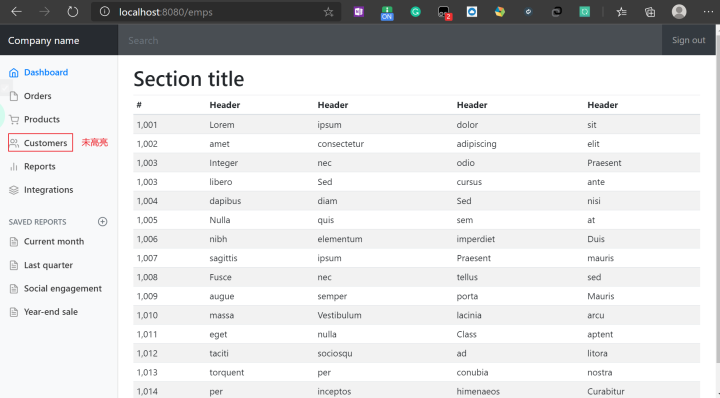Image resolution: width=720 pixels, height=398 pixels.
Task: Click cell Fusce
Action: 220,277
